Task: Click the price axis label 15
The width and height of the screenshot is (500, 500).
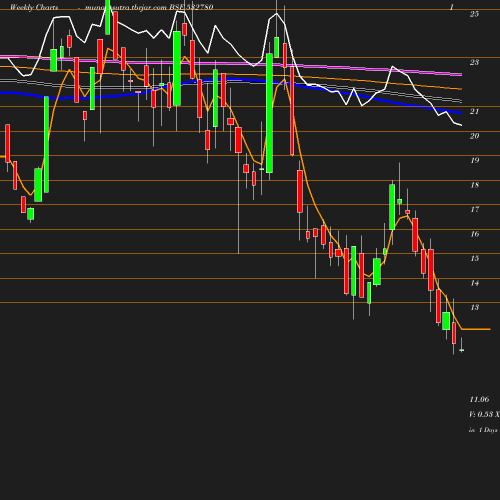Action: pyautogui.click(x=474, y=258)
